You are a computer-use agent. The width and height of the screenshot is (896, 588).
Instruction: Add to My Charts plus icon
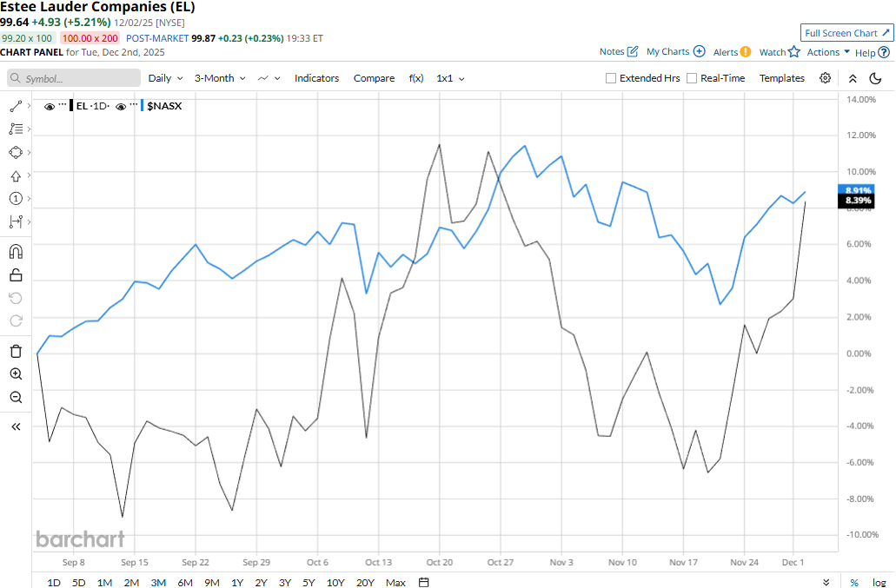pyautogui.click(x=699, y=51)
